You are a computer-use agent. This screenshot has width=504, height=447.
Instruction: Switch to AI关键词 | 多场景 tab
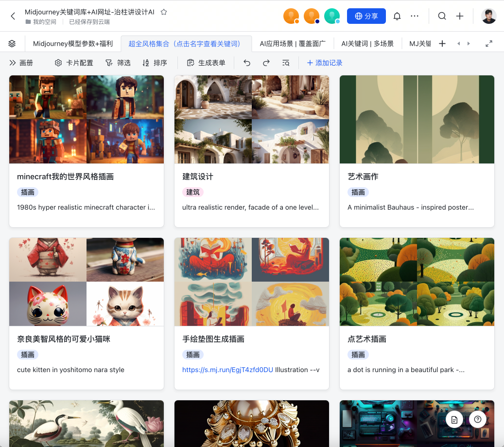(x=367, y=44)
